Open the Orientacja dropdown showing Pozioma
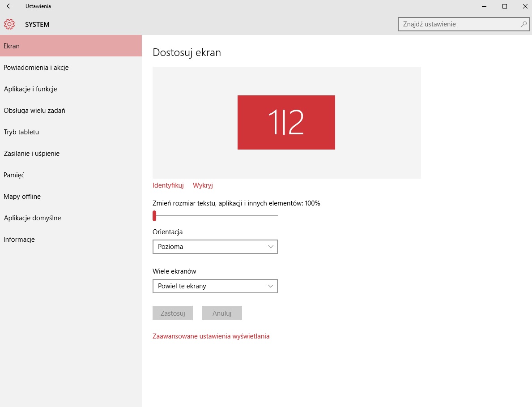532x407 pixels. click(215, 247)
